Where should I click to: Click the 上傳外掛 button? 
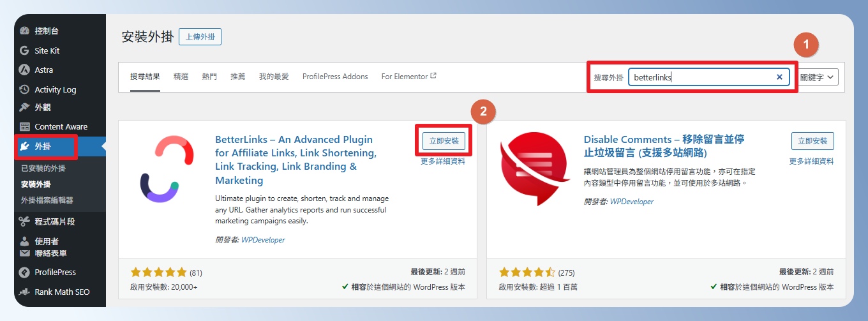click(x=200, y=37)
